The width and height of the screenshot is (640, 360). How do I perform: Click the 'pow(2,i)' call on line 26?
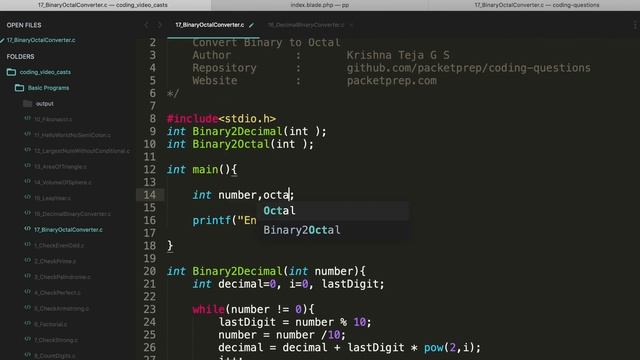tap(449, 347)
